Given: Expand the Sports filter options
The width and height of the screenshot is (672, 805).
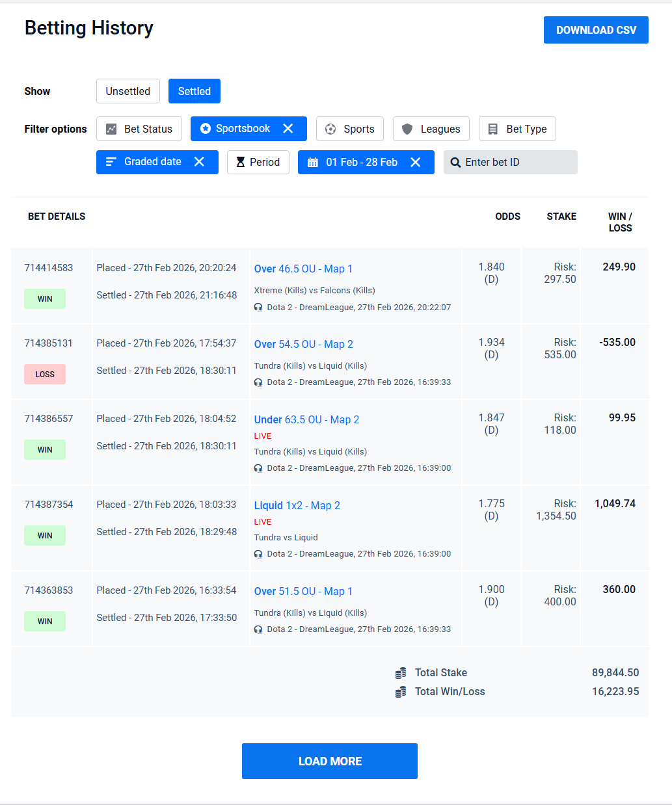Looking at the screenshot, I should pyautogui.click(x=350, y=129).
